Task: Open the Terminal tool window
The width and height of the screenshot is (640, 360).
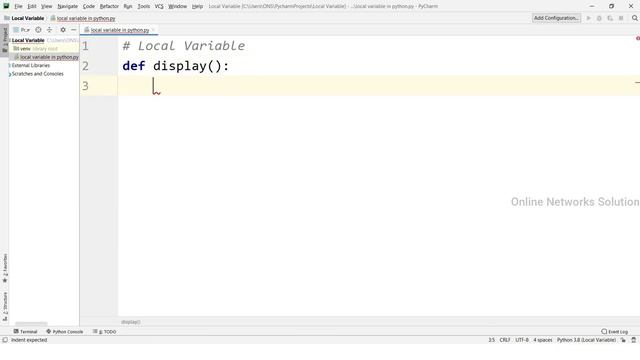Action: 25,332
